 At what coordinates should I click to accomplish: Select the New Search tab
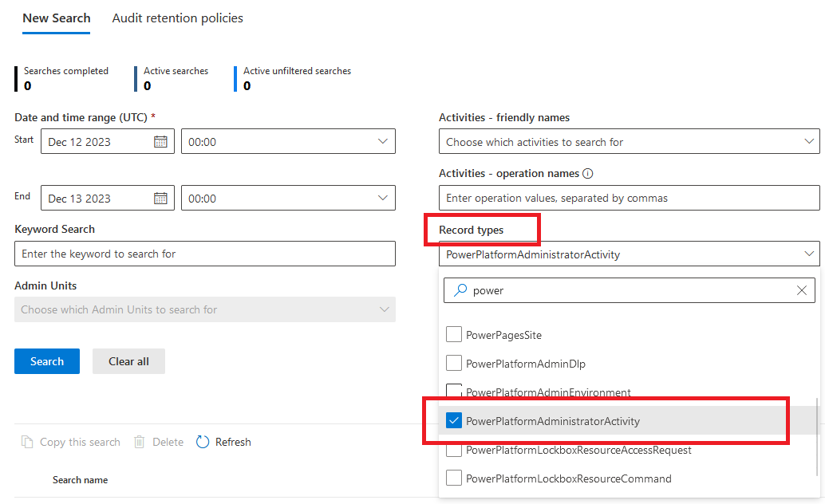(56, 18)
